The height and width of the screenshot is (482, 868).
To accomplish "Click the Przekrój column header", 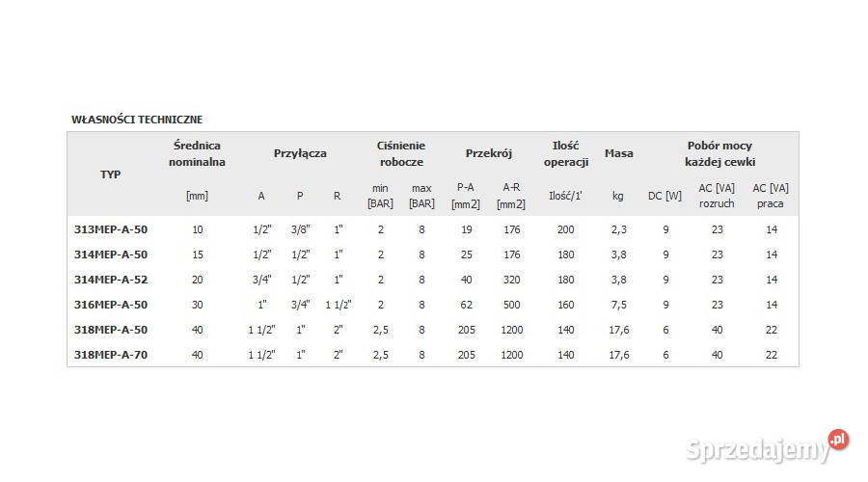I will [x=489, y=153].
